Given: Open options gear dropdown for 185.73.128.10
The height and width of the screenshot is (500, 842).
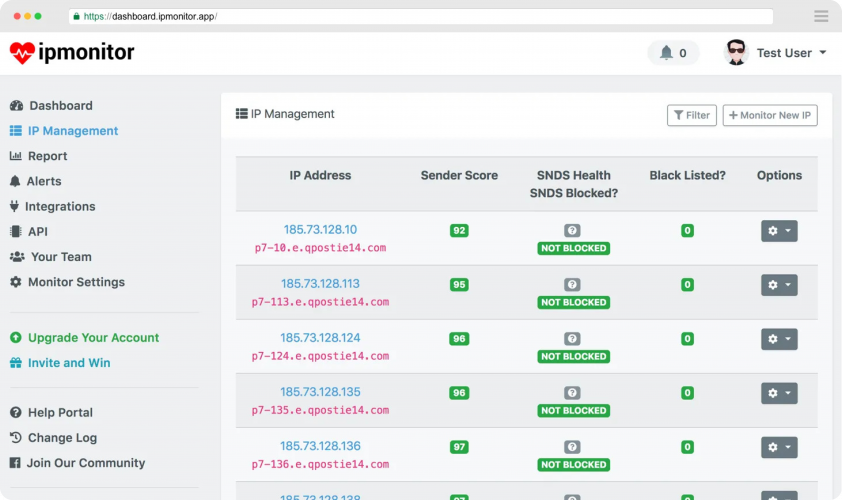Looking at the screenshot, I should tap(779, 231).
